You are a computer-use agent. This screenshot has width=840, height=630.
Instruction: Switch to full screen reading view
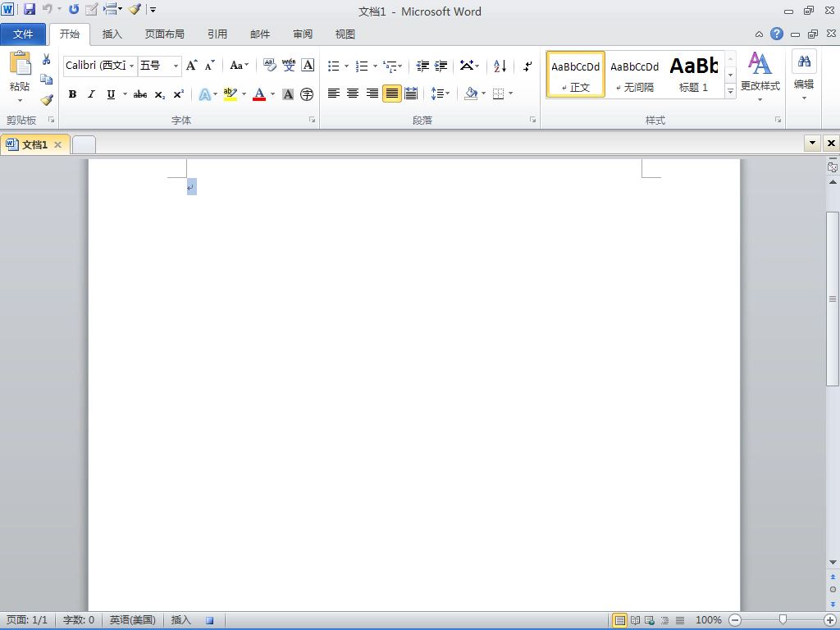(x=636, y=620)
